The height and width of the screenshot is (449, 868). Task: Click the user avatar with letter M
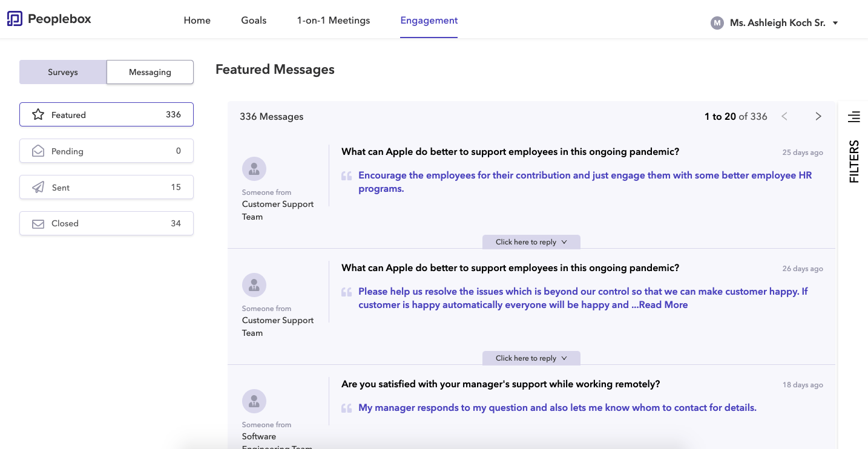point(717,23)
